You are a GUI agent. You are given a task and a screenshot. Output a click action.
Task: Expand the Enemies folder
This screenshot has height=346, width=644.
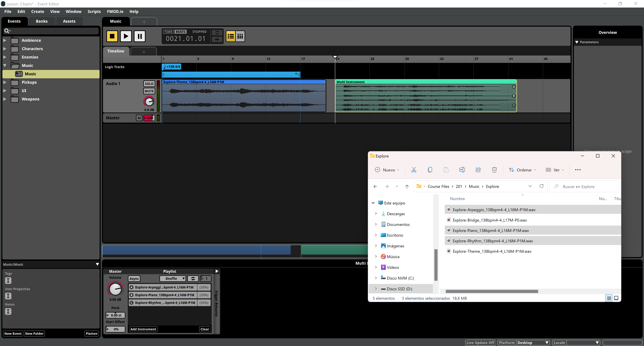(5, 57)
